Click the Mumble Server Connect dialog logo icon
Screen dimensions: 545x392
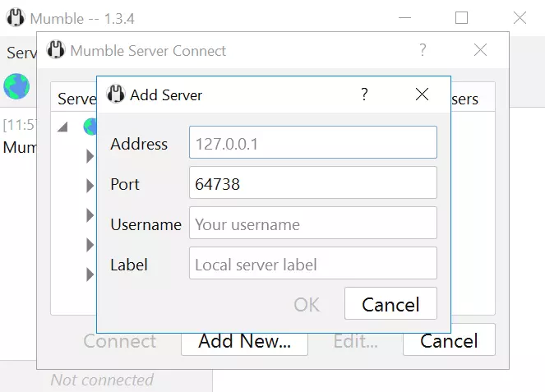[x=55, y=50]
